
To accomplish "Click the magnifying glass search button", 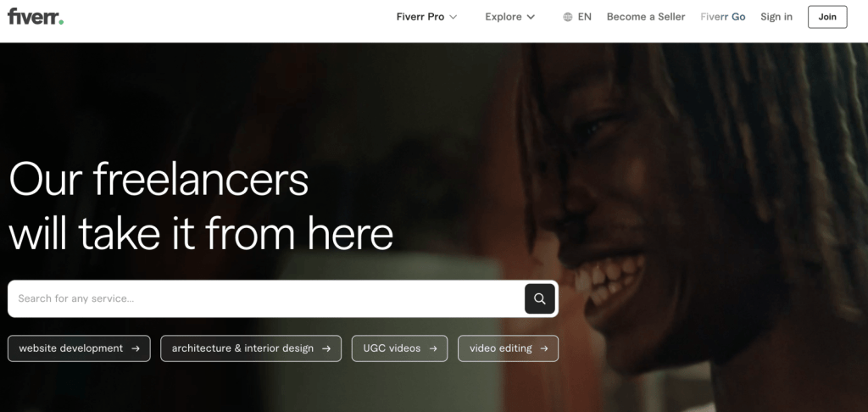I will [540, 299].
